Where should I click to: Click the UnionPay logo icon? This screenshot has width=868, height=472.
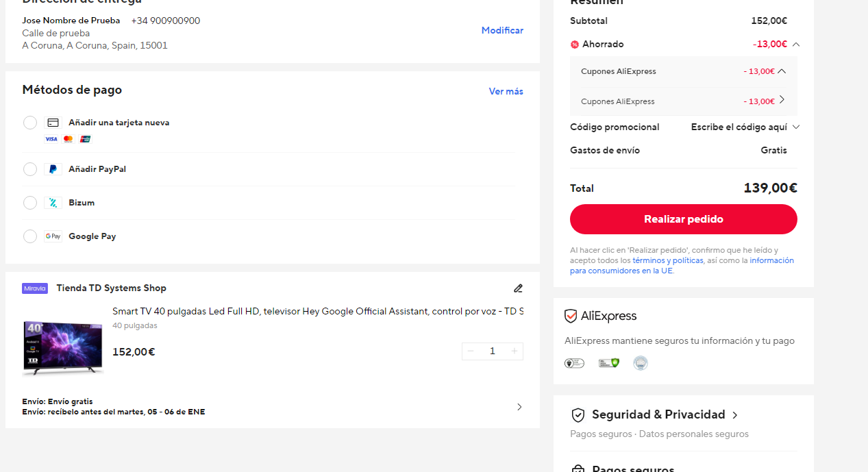85,139
